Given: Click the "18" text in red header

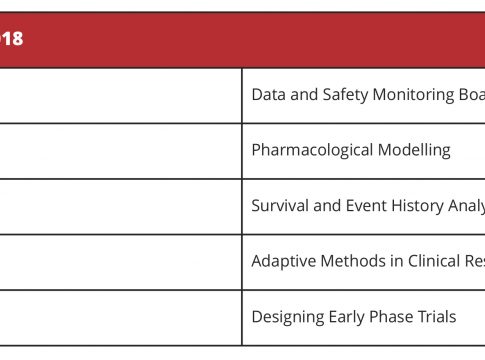Looking at the screenshot, I should 11,39.
